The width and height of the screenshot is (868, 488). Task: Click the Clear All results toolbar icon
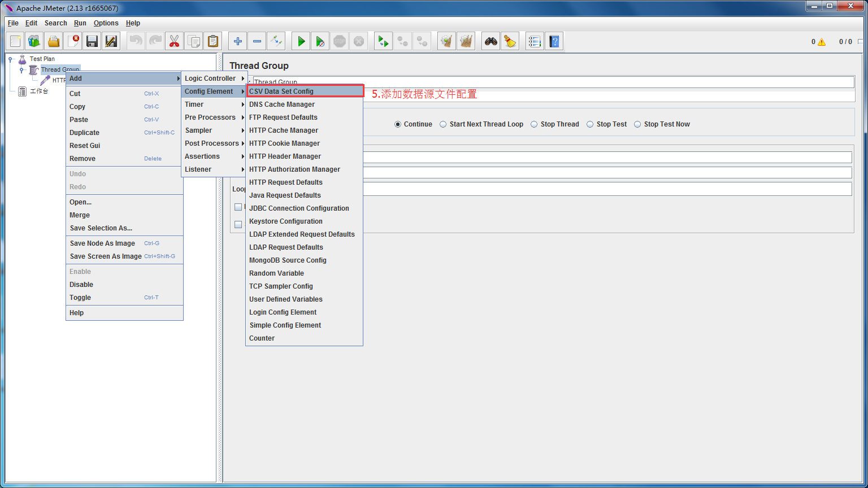tap(466, 41)
